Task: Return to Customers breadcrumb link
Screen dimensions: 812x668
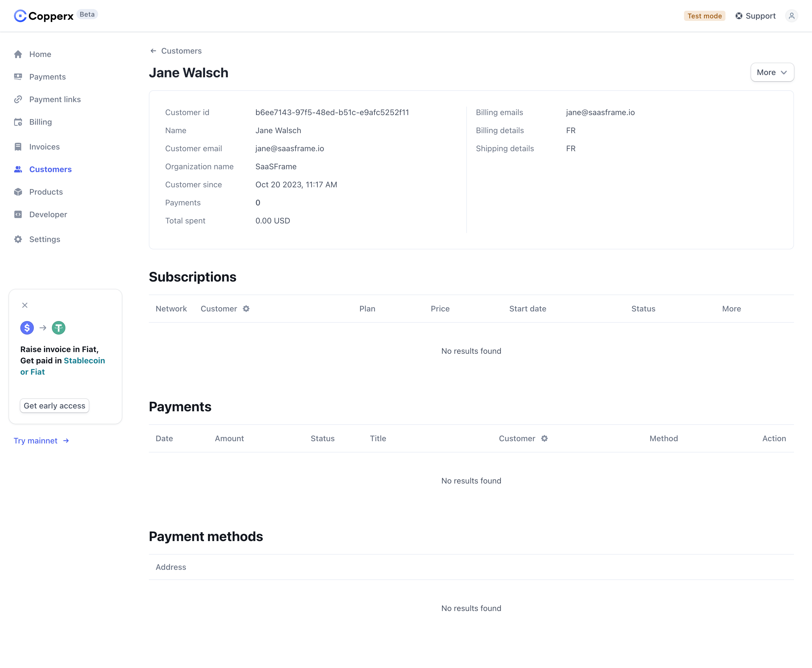Action: pyautogui.click(x=181, y=51)
